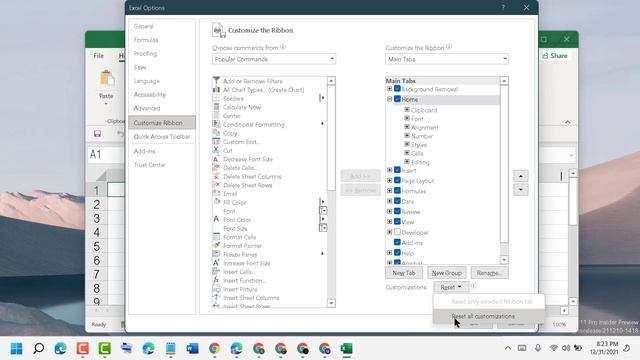Screen dimensions: 640x360
Task: Uncheck the Page Layout checkbox
Action: click(397, 180)
